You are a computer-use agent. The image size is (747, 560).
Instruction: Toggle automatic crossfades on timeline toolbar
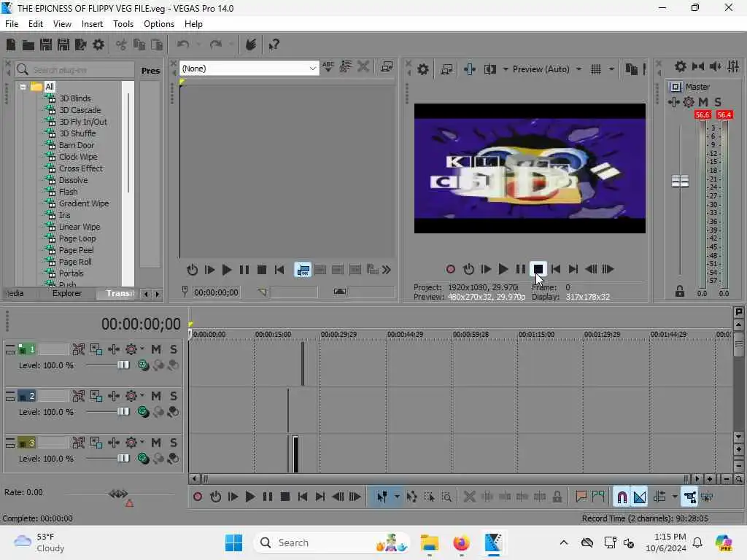pyautogui.click(x=639, y=497)
